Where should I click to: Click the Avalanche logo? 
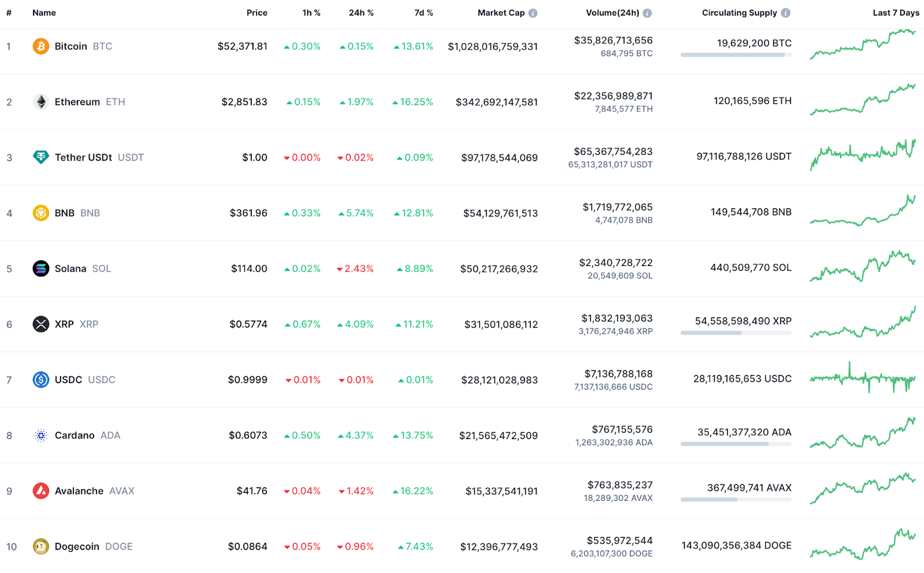click(x=40, y=490)
